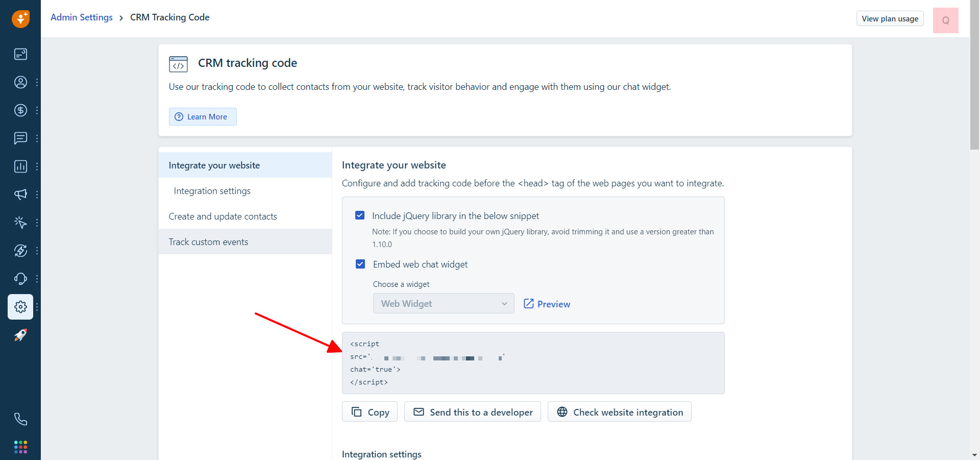The width and height of the screenshot is (980, 460).
Task: Expand automation submenu dots
Action: point(37,251)
